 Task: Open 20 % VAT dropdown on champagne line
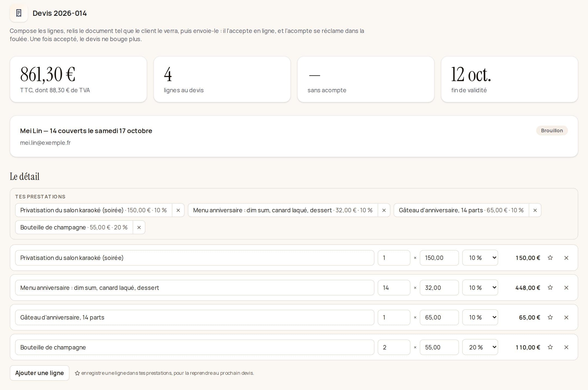coord(480,347)
